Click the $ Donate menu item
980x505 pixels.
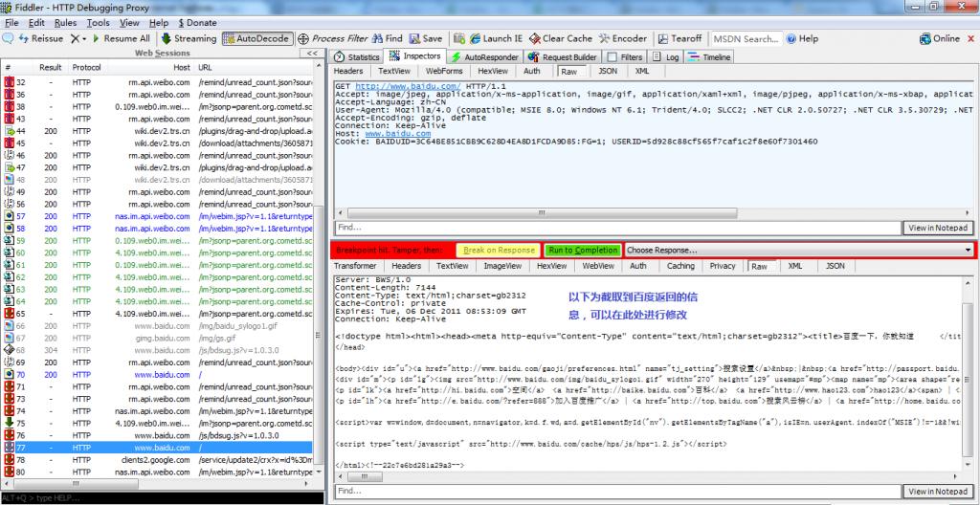(x=197, y=23)
